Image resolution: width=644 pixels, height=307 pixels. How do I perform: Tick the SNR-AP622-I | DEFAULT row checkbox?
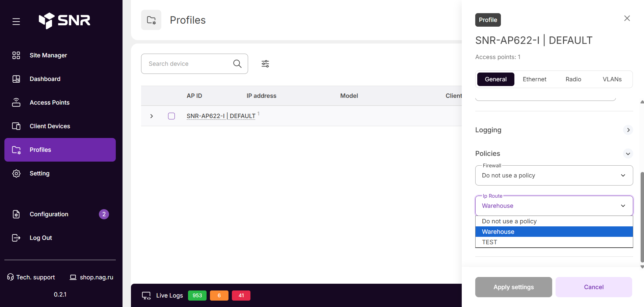[x=171, y=116]
